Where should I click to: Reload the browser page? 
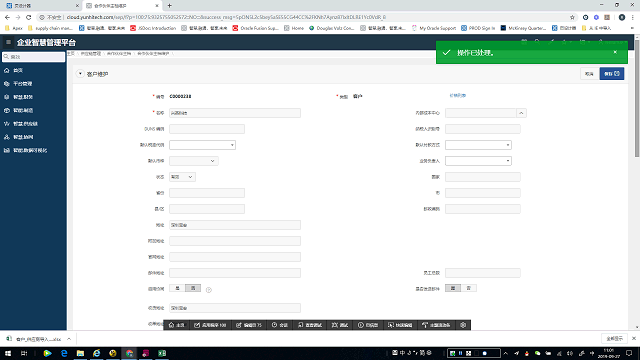[29, 17]
